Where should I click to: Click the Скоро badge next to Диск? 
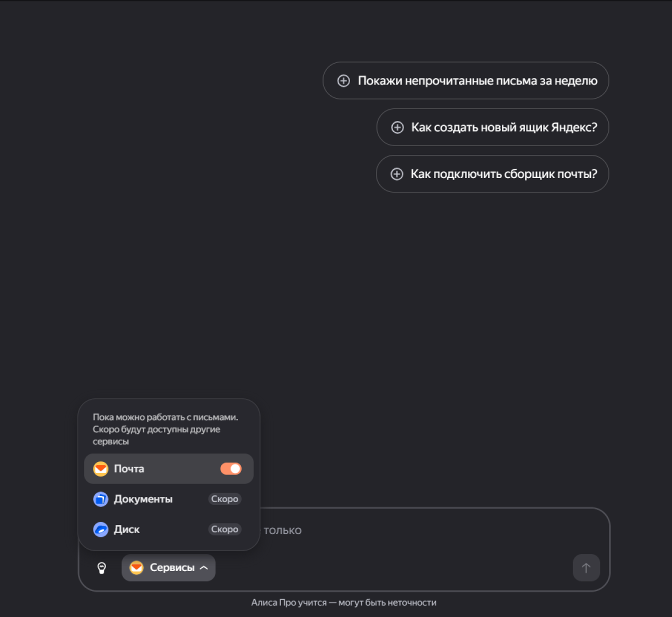(x=224, y=529)
